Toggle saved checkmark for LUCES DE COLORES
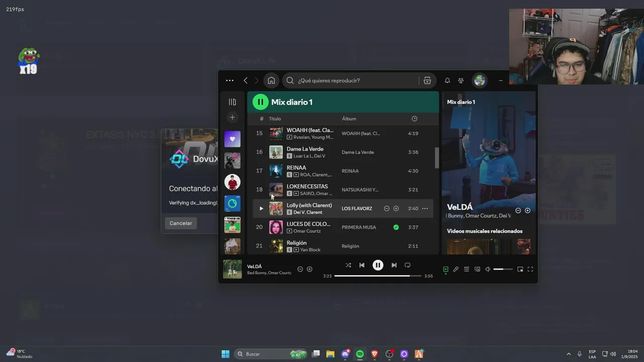 click(x=396, y=227)
